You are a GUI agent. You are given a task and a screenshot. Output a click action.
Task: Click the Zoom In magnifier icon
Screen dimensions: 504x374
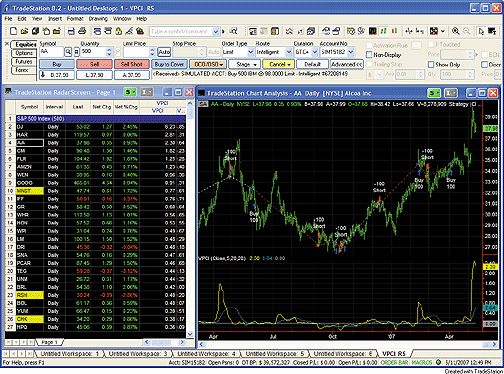(x=455, y=31)
